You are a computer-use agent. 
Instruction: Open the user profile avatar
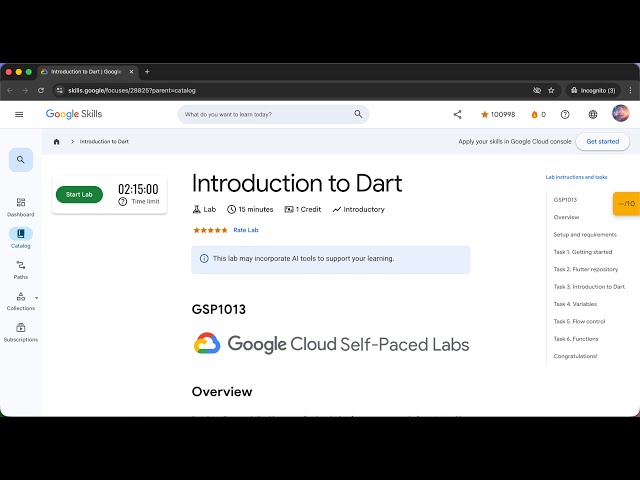click(620, 113)
